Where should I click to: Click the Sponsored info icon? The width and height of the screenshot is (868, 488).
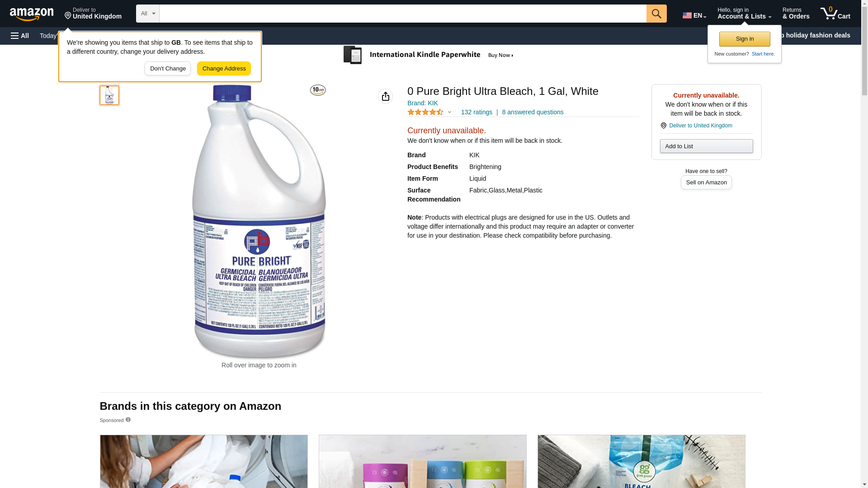[x=128, y=420]
